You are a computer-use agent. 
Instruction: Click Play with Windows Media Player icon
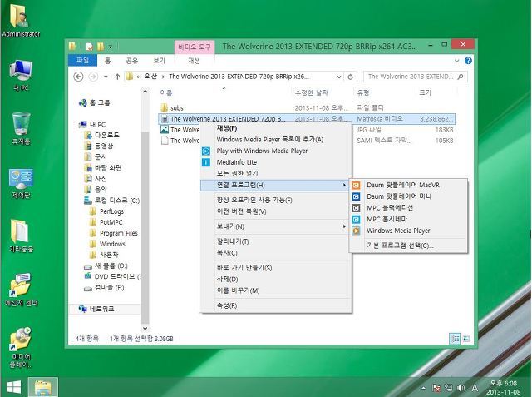click(x=206, y=151)
